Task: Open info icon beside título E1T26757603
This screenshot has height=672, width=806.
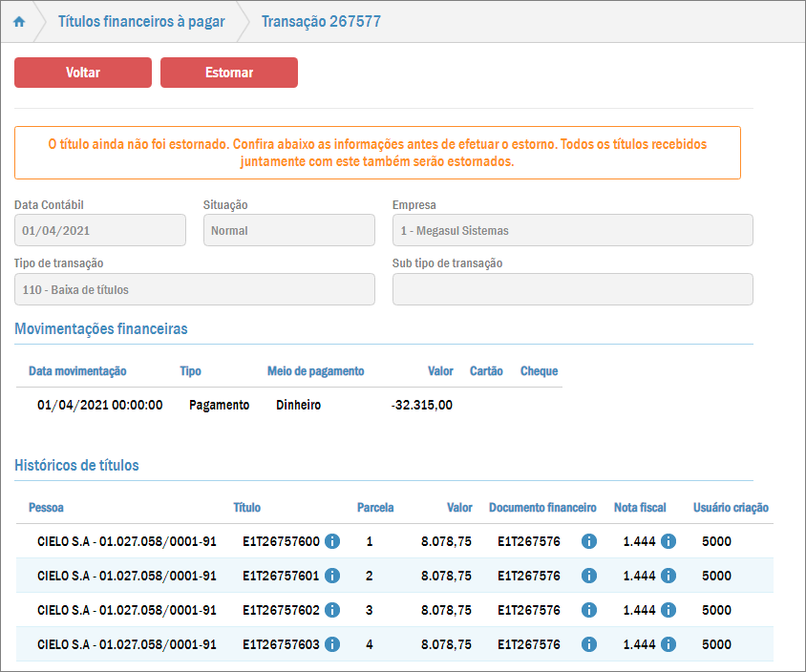Action: coord(332,644)
